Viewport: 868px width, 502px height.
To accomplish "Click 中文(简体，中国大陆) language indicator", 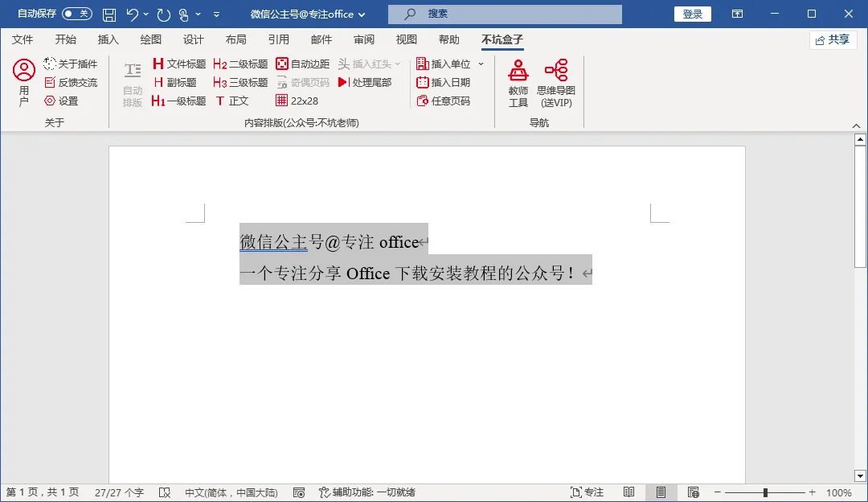I will [x=231, y=492].
